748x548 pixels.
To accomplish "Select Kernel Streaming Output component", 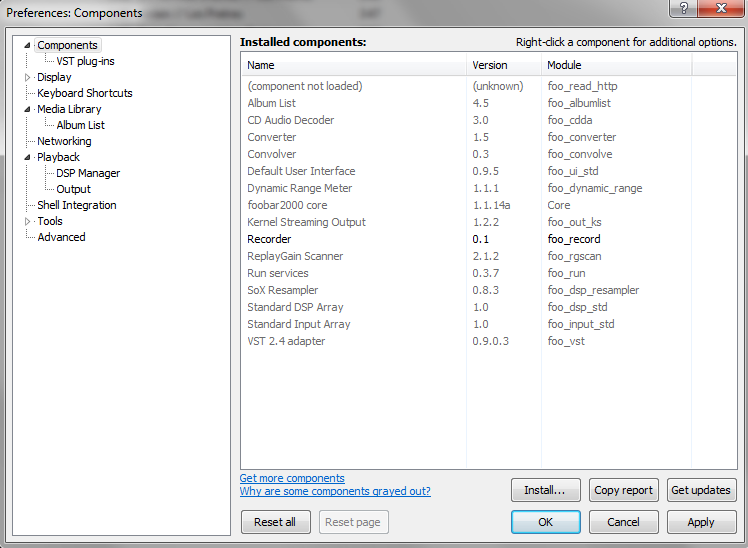I will pos(488,222).
